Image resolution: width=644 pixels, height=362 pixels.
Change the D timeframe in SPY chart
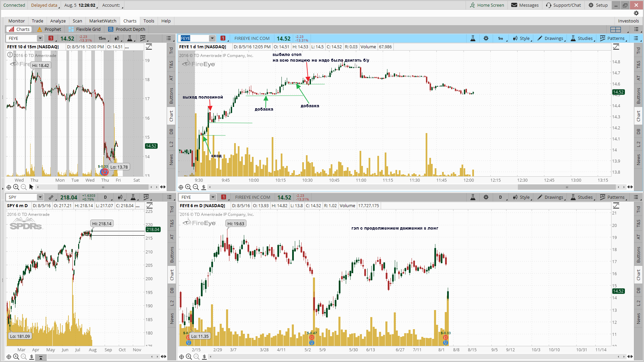tap(106, 197)
